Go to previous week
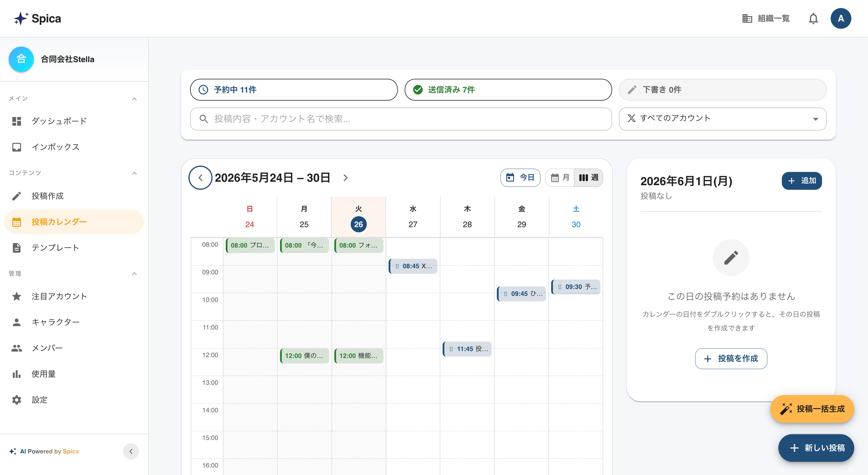This screenshot has width=868, height=475. (201, 178)
